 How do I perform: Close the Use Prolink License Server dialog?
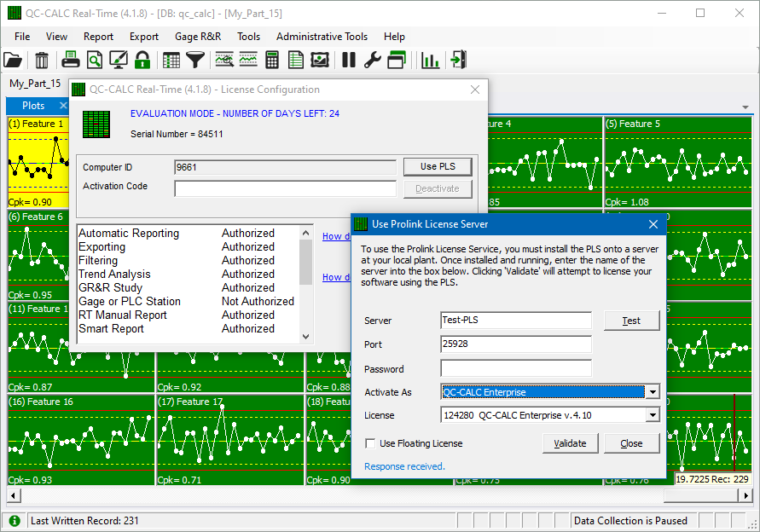pyautogui.click(x=653, y=224)
